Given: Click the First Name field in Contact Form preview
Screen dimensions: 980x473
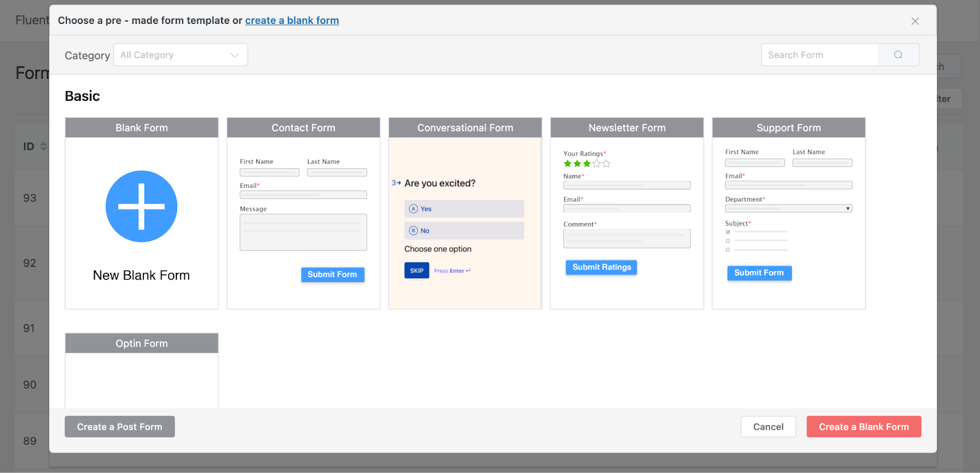Looking at the screenshot, I should (269, 173).
